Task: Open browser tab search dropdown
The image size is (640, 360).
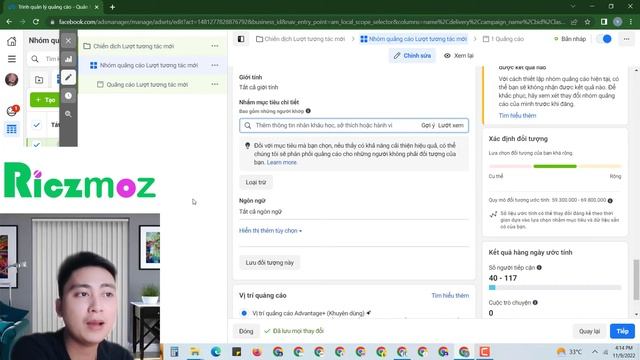Action: (x=573, y=7)
